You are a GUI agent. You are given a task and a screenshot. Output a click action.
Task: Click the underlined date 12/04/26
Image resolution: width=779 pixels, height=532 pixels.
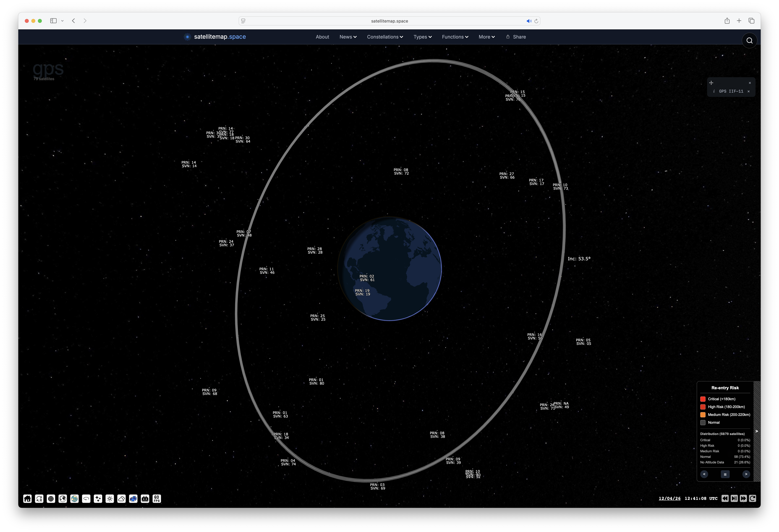pyautogui.click(x=669, y=499)
